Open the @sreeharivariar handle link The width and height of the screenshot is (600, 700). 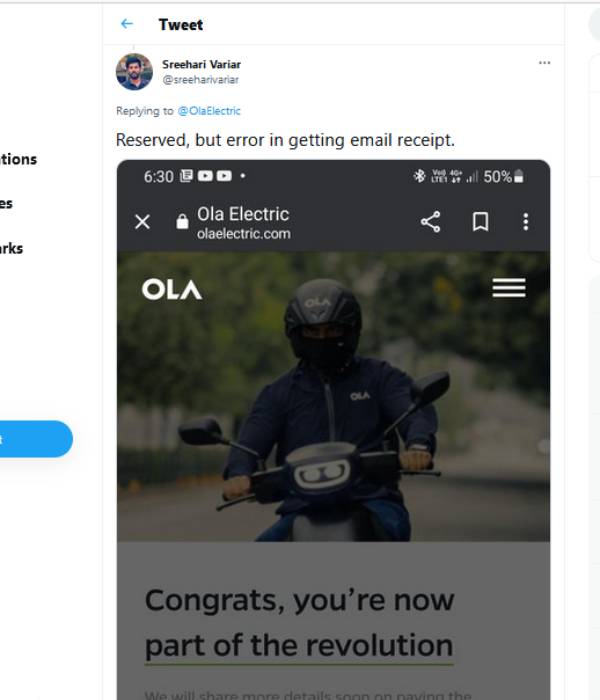coord(200,79)
